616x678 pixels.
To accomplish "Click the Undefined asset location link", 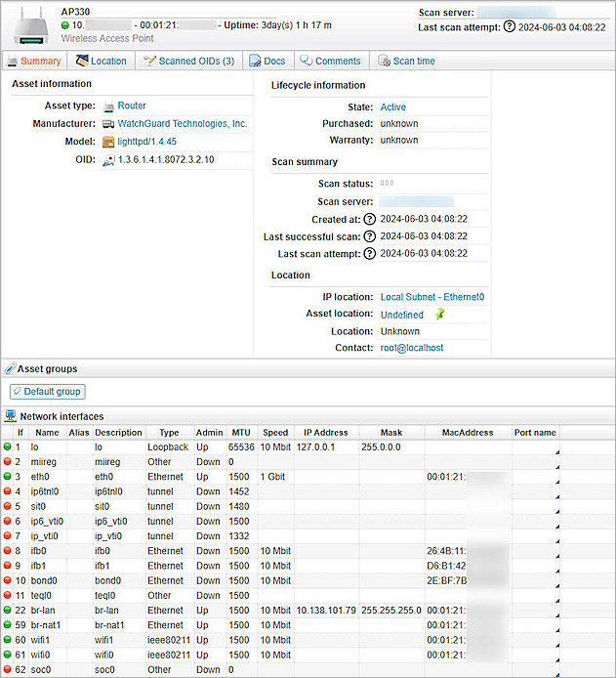I will (x=402, y=315).
